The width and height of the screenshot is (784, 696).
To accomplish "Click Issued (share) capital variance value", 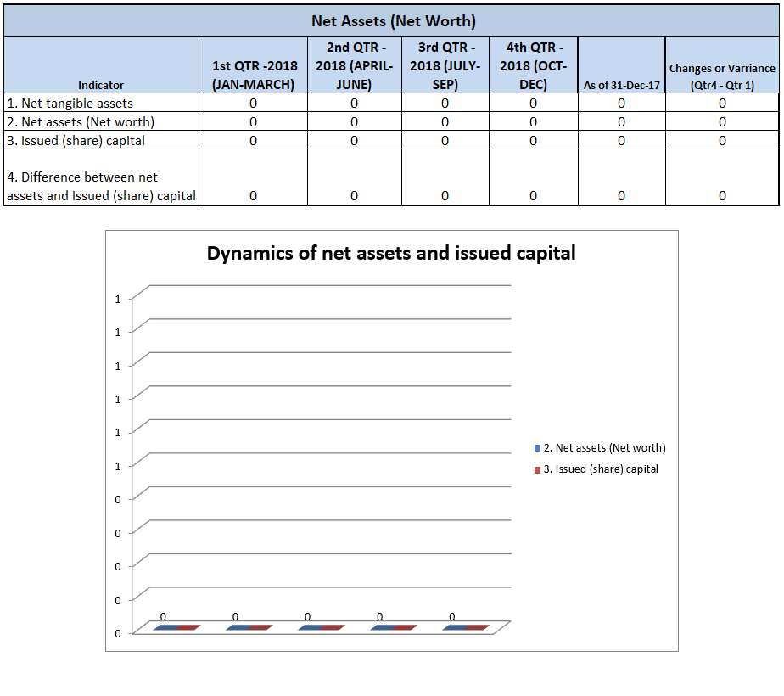I will coord(723,141).
